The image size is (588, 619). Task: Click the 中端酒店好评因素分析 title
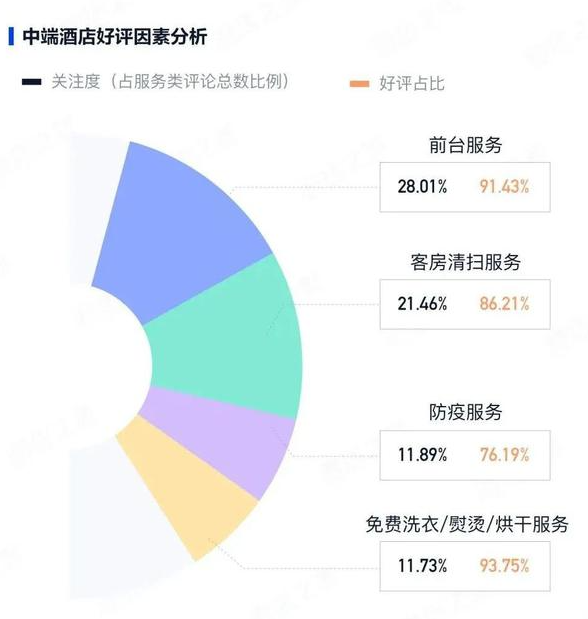point(115,37)
